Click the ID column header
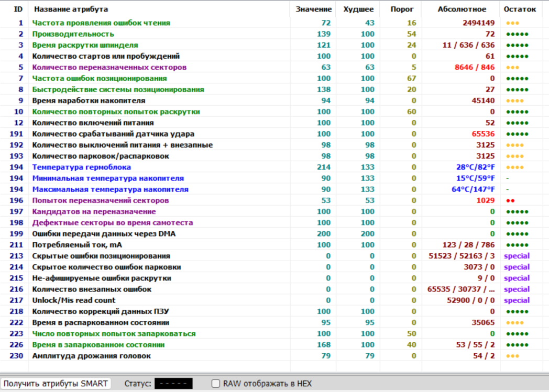The image size is (549, 392). click(x=18, y=9)
